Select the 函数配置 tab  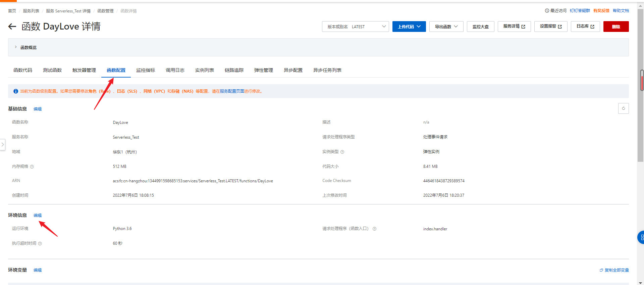116,70
